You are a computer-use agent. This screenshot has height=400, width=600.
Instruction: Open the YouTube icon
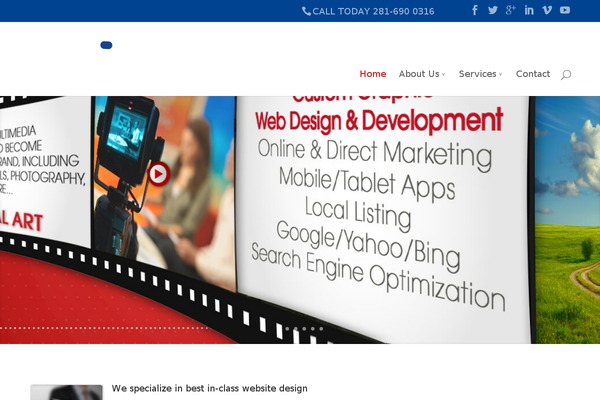click(x=565, y=10)
